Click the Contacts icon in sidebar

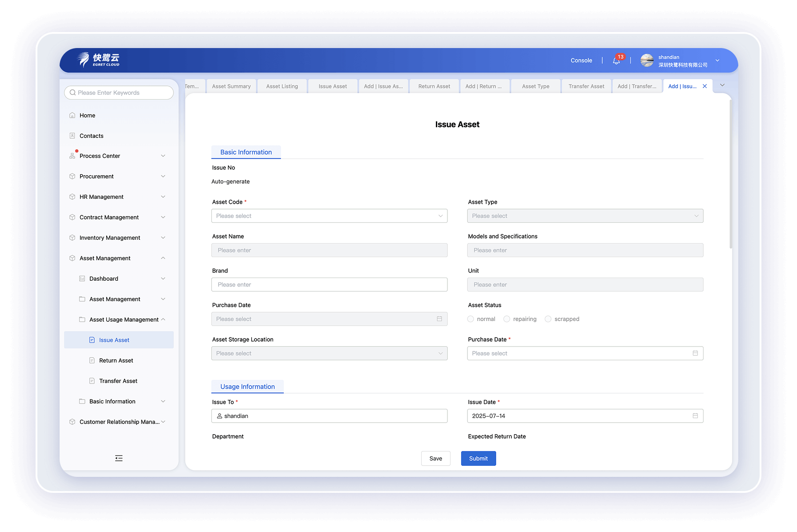pyautogui.click(x=72, y=136)
